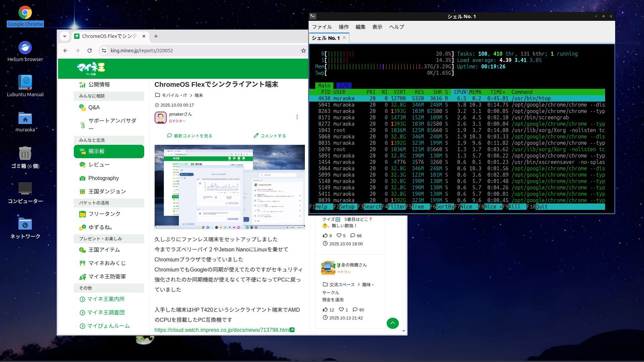This screenshot has height=362, width=644.
Task: Open the Chrome tab search dropdown
Action: click(x=65, y=36)
